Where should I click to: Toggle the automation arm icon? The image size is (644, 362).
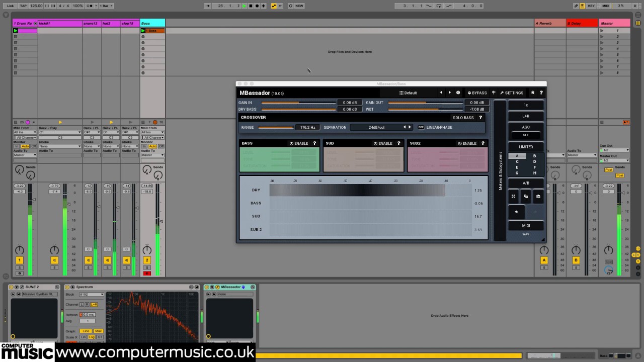coord(274,6)
